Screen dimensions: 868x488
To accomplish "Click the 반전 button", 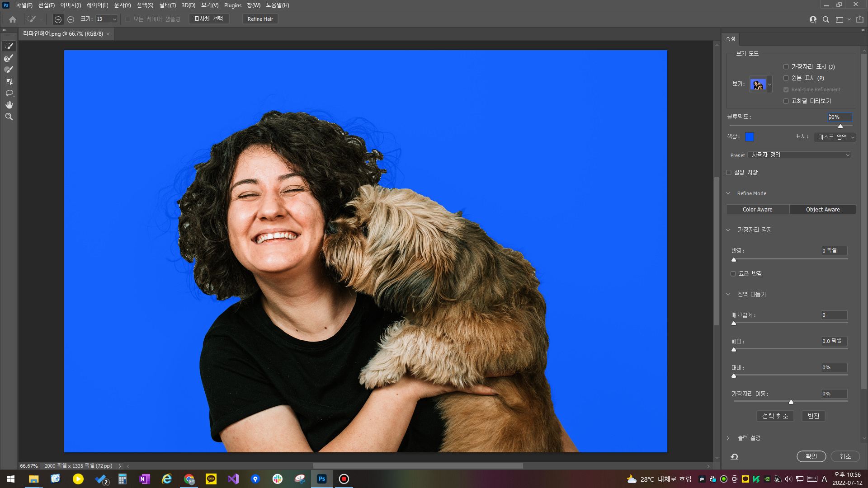I will 813,416.
